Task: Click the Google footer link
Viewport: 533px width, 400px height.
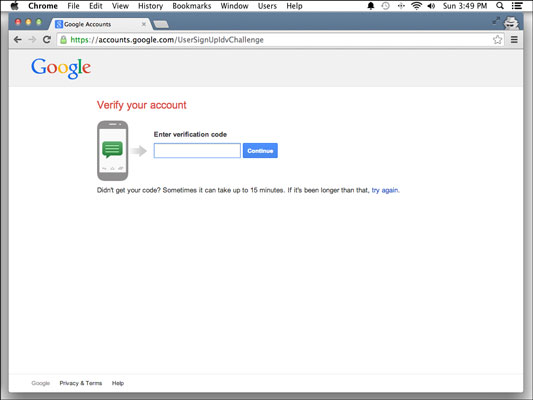Action: 40,383
